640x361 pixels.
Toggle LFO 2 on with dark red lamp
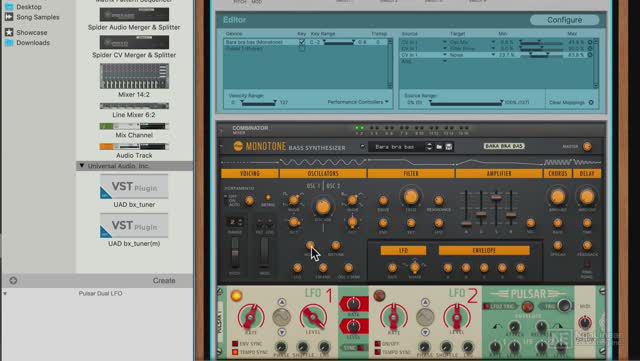point(379,295)
